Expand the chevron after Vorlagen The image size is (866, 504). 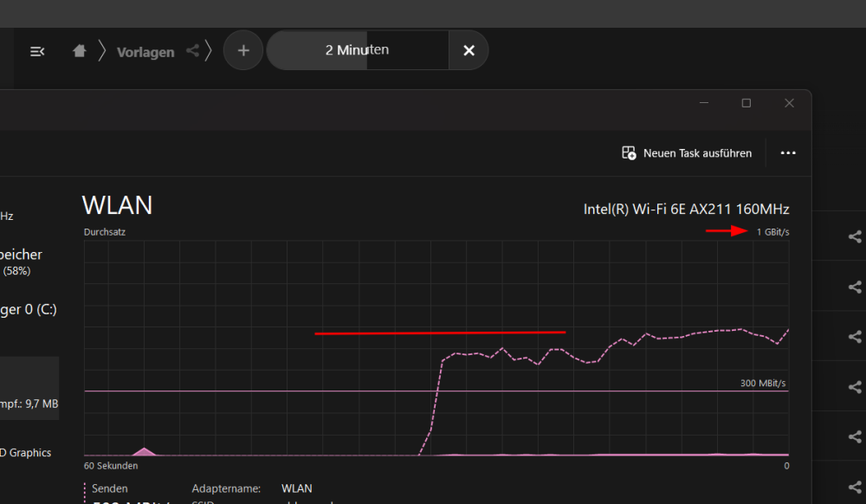pyautogui.click(x=208, y=51)
